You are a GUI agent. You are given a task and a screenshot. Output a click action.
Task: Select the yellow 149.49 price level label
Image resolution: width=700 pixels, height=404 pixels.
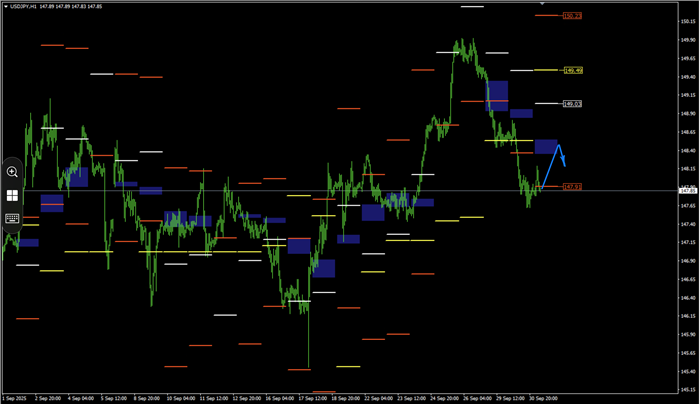572,71
